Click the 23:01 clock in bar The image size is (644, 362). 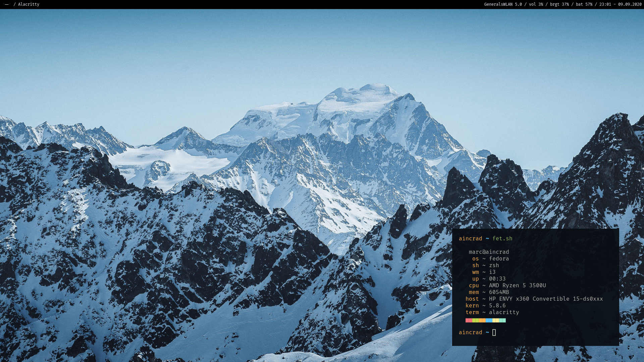pos(605,4)
